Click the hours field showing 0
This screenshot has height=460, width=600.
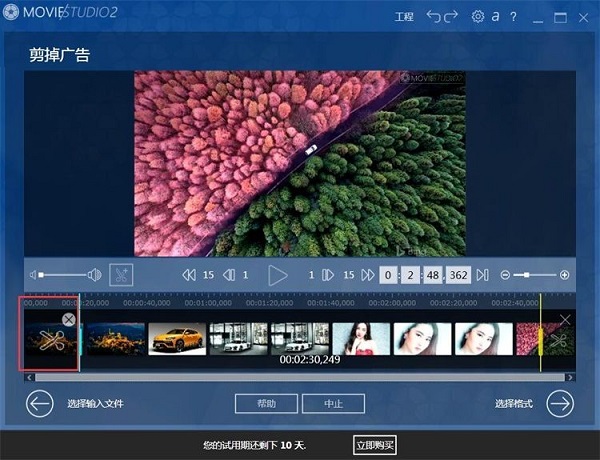coord(388,275)
